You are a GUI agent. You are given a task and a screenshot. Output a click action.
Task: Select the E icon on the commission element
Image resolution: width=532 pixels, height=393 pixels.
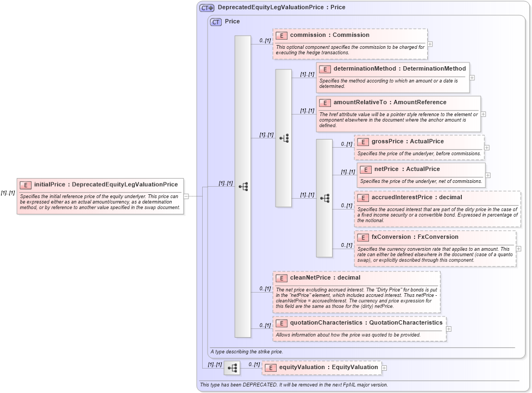pos(281,35)
